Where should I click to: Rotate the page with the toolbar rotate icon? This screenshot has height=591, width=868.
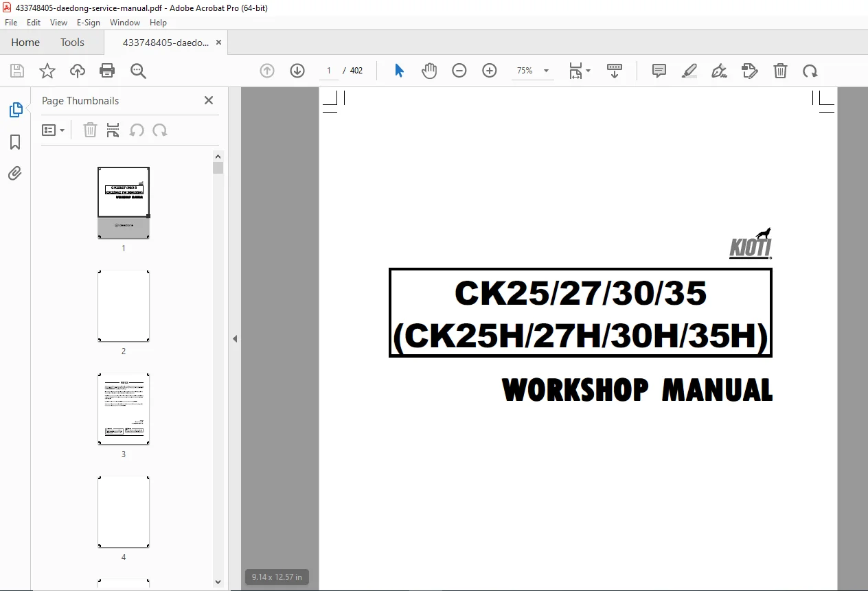[810, 71]
